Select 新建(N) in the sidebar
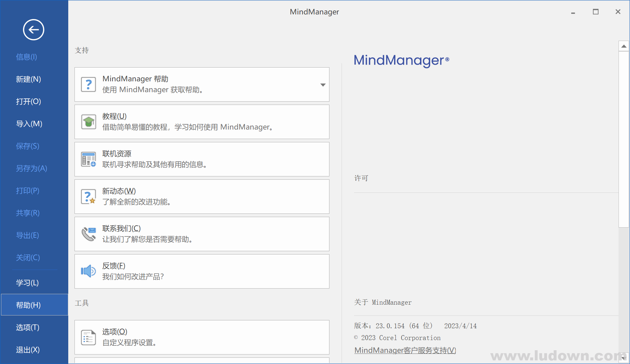This screenshot has height=364, width=630. (x=29, y=79)
